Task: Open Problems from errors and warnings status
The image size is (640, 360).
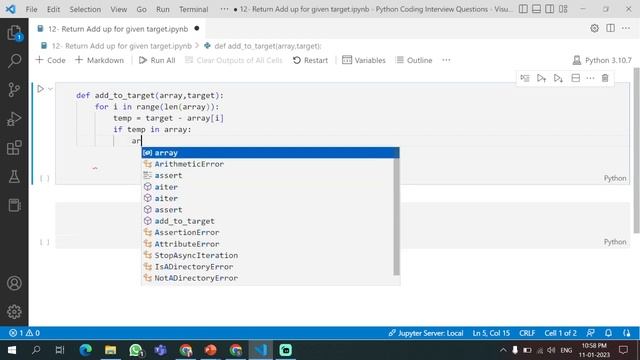Action: (24, 333)
